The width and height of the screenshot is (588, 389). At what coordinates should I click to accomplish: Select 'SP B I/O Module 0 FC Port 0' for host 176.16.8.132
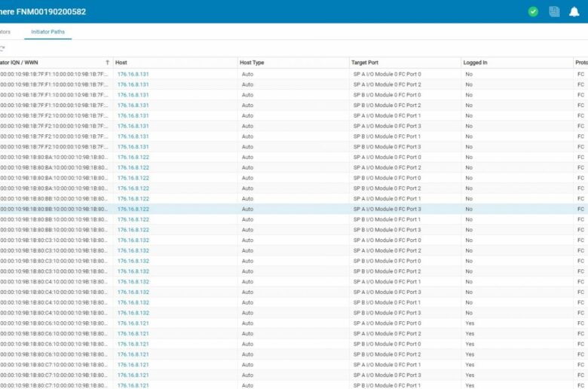point(387,261)
